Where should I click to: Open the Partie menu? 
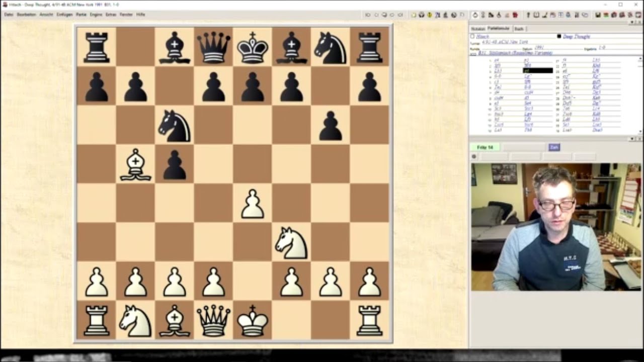pyautogui.click(x=81, y=15)
